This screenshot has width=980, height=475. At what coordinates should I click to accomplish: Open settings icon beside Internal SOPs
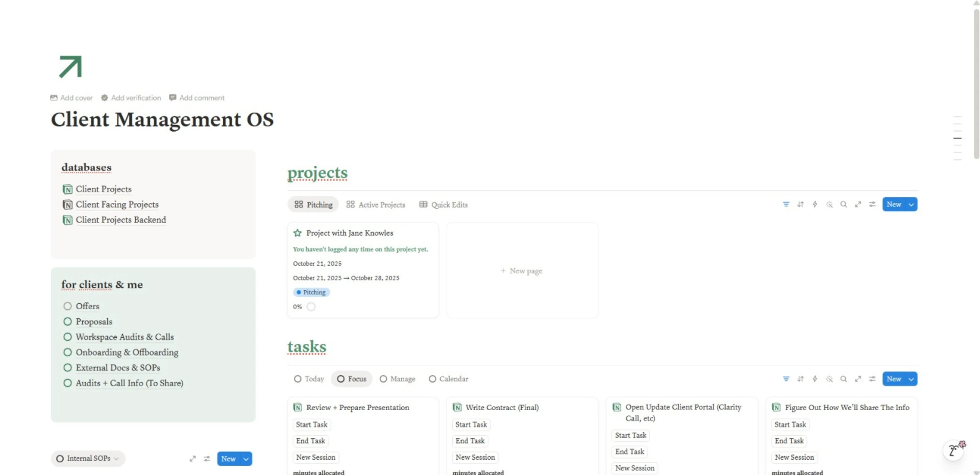(x=207, y=459)
